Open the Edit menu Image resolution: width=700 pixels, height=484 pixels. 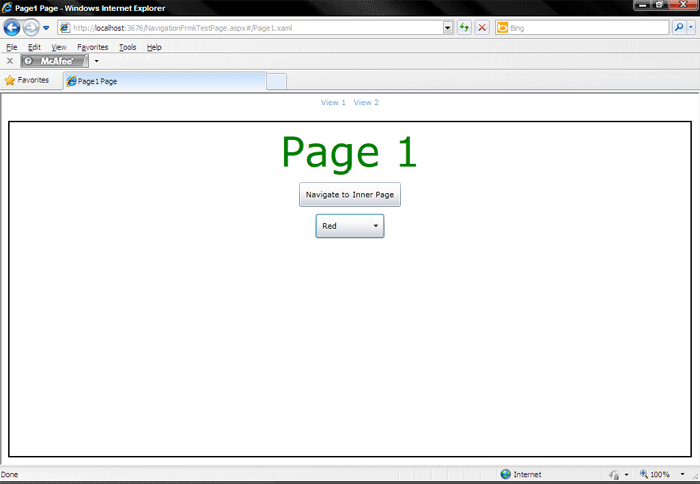(x=34, y=47)
